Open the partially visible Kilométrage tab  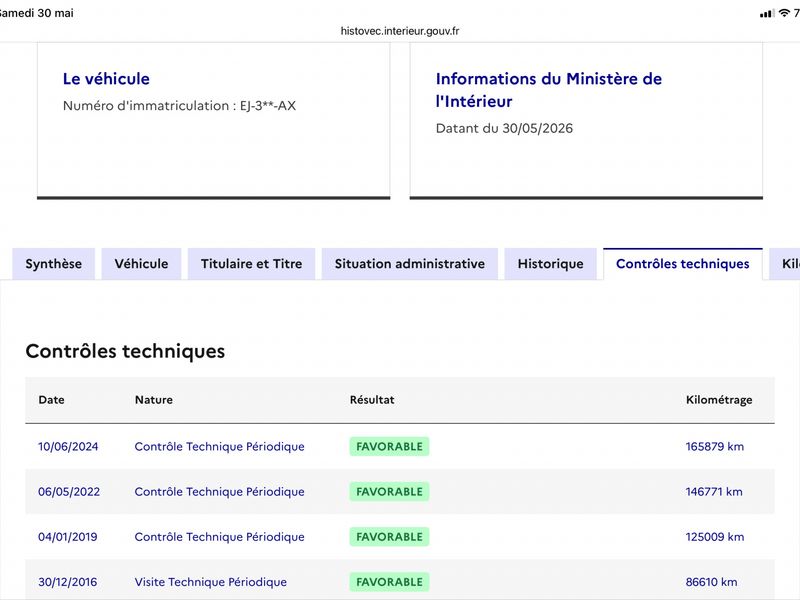[785, 264]
